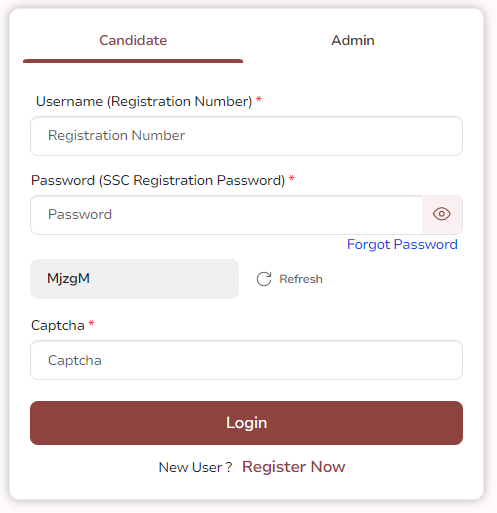Focus the Captcha entry field

pos(246,360)
